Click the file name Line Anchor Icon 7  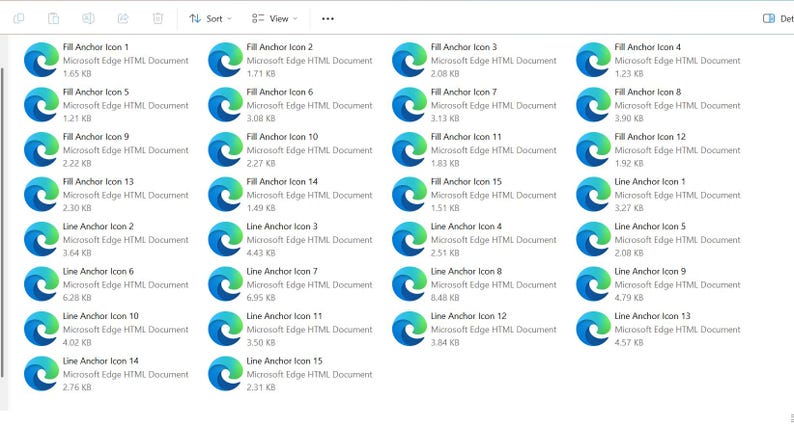click(282, 271)
